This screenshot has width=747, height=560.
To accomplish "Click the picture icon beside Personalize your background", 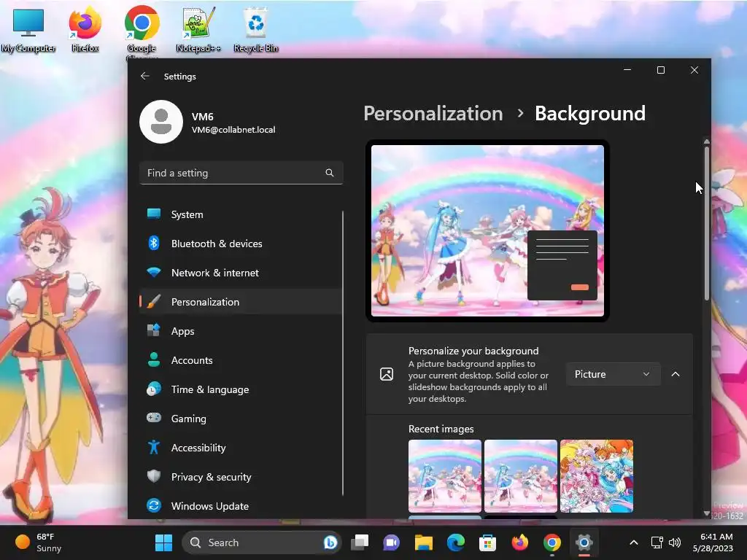I will point(387,374).
